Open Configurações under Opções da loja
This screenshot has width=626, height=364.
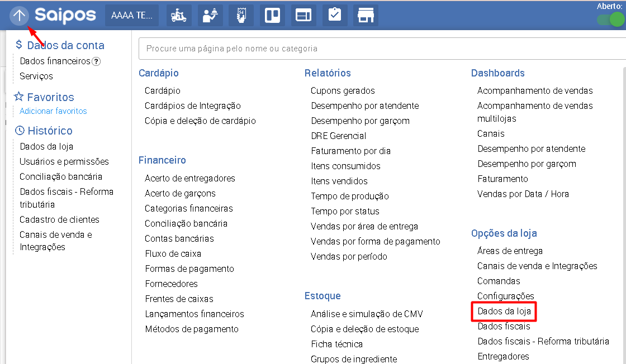506,296
